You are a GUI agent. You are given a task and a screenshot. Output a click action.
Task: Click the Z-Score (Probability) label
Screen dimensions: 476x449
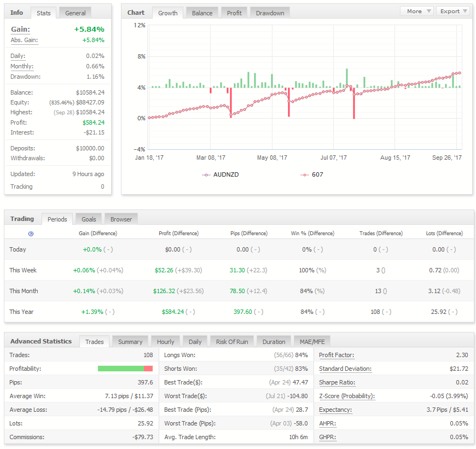coord(347,396)
